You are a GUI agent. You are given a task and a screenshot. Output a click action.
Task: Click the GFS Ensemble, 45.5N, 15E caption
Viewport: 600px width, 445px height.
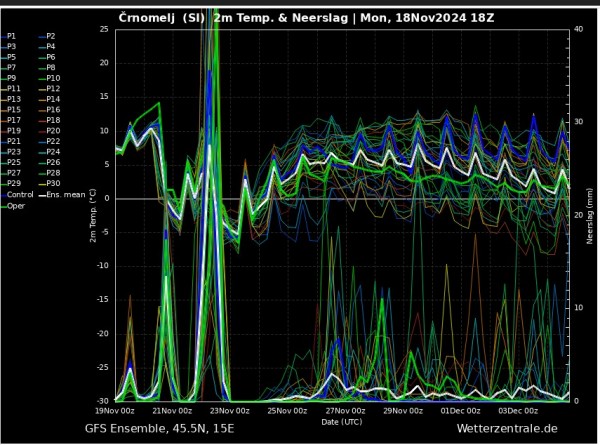tap(159, 429)
